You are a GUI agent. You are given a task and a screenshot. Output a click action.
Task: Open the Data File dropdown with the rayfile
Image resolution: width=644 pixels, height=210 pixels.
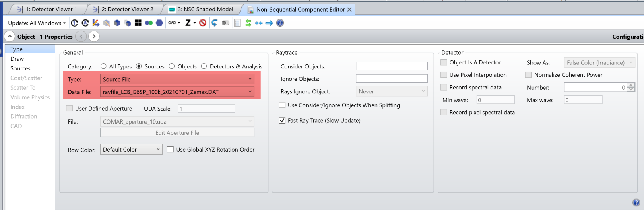pos(177,92)
